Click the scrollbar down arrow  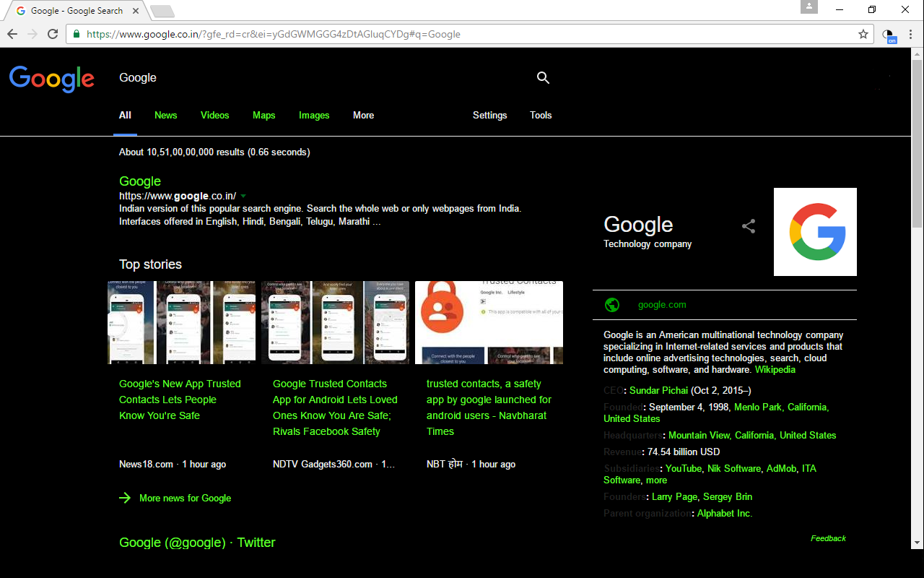click(x=917, y=542)
